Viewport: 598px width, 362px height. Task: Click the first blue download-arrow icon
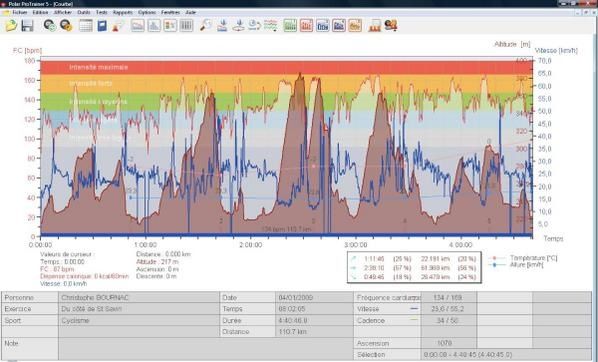pos(222,26)
